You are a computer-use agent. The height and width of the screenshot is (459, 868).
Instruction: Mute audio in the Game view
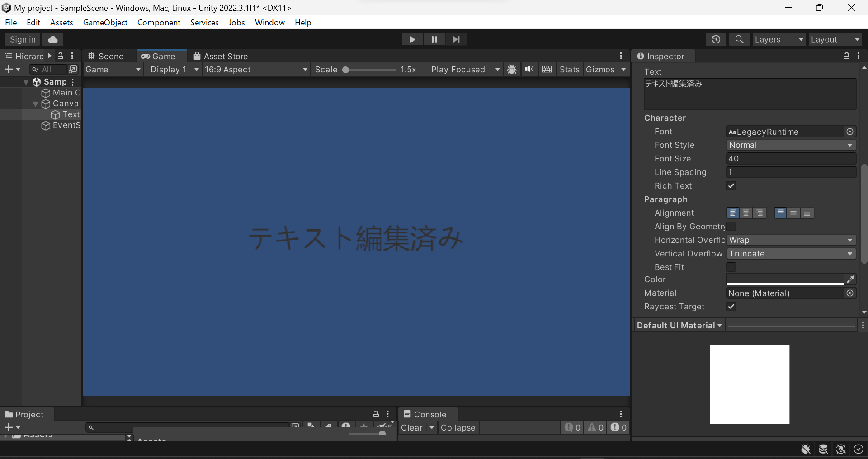pyautogui.click(x=529, y=69)
